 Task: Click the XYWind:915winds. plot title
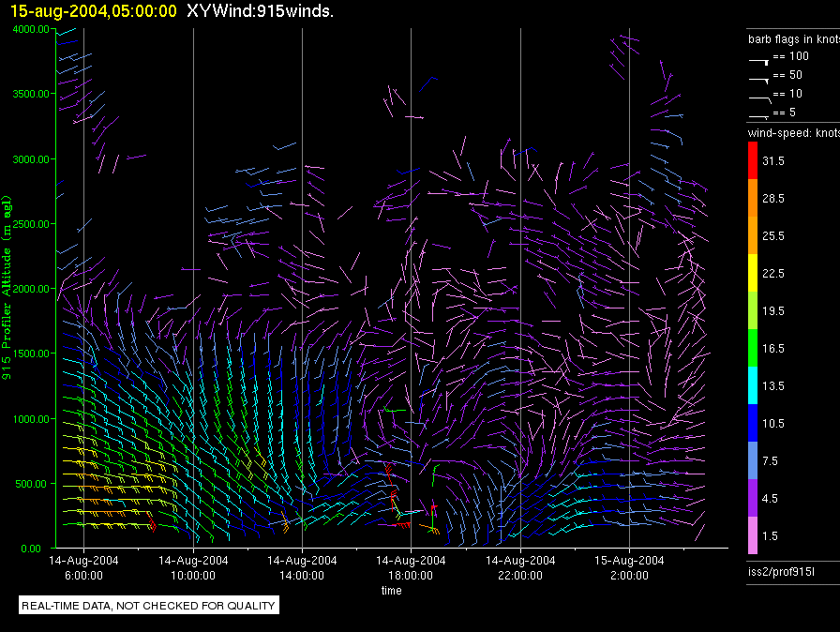(x=261, y=10)
